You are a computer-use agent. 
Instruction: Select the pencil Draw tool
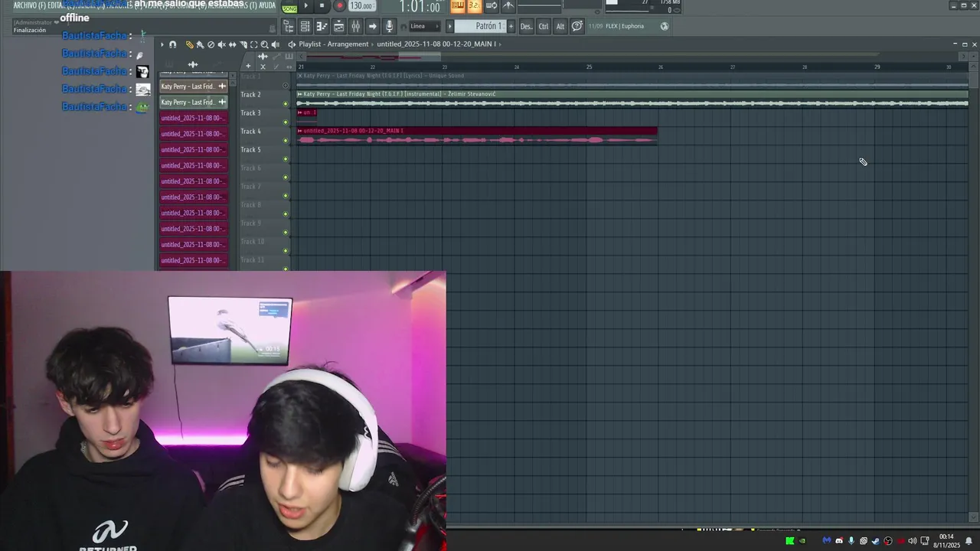click(190, 44)
